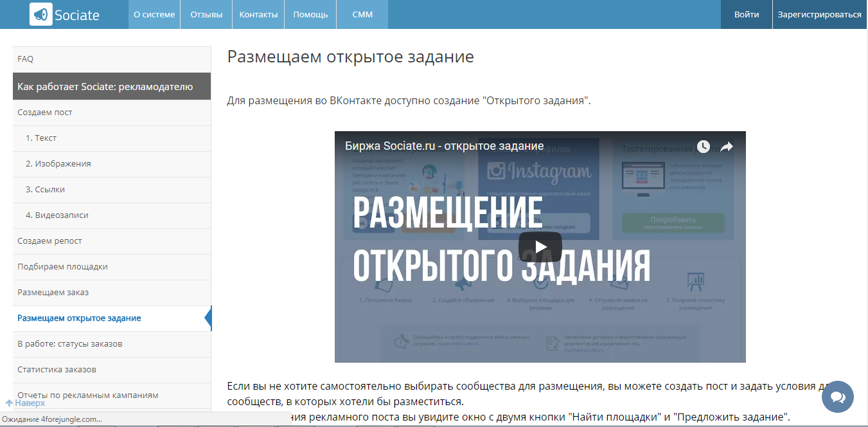This screenshot has height=427, width=868.
Task: Open the "Помощь" section
Action: (x=310, y=14)
